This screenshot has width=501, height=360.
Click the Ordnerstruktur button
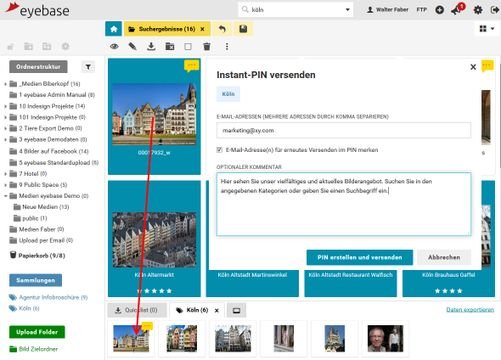pos(38,67)
